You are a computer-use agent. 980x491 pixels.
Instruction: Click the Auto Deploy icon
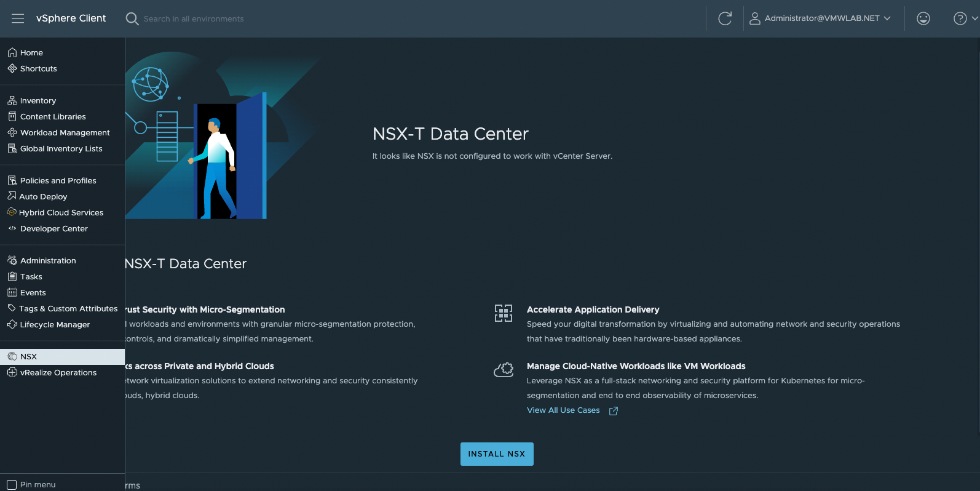12,196
